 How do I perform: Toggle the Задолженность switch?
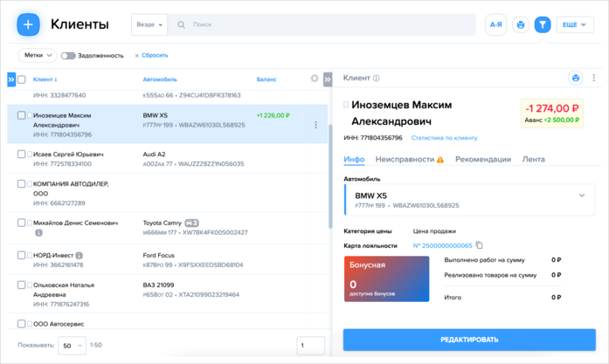coord(68,56)
